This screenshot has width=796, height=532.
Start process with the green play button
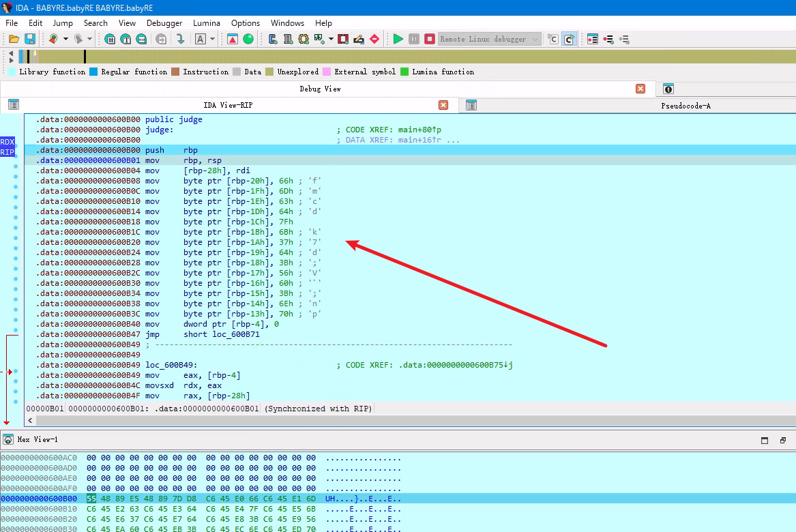pyautogui.click(x=398, y=39)
